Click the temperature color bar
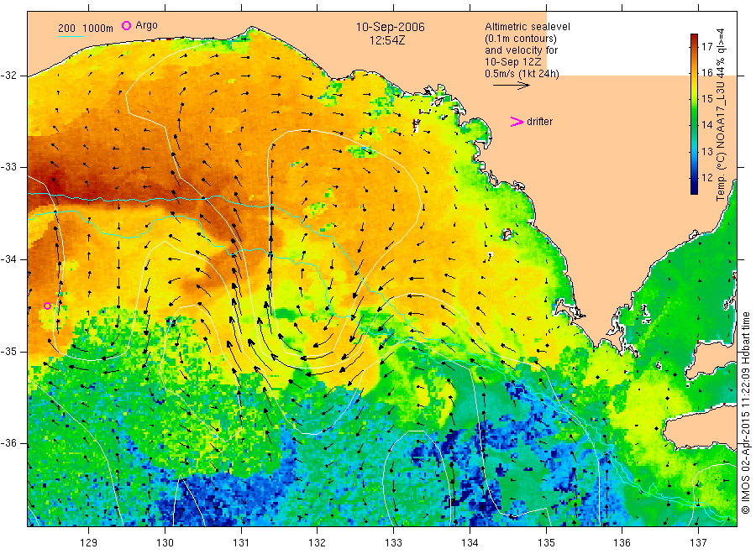 click(x=694, y=114)
